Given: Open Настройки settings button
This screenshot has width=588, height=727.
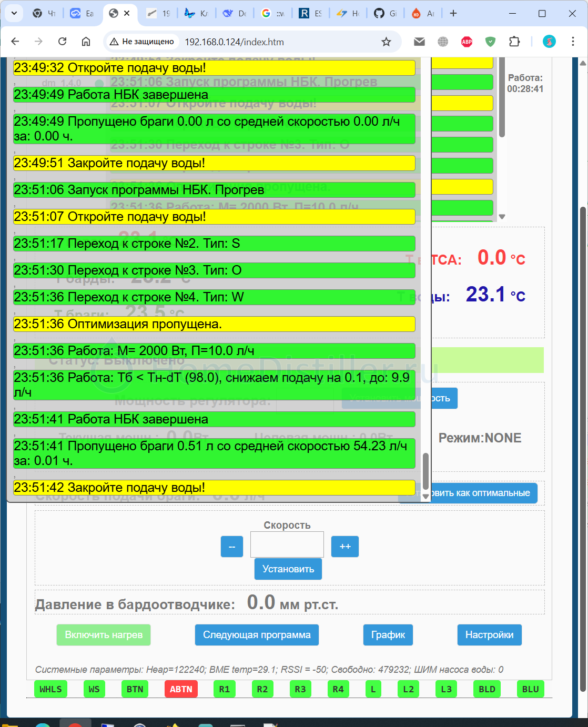Looking at the screenshot, I should [489, 635].
